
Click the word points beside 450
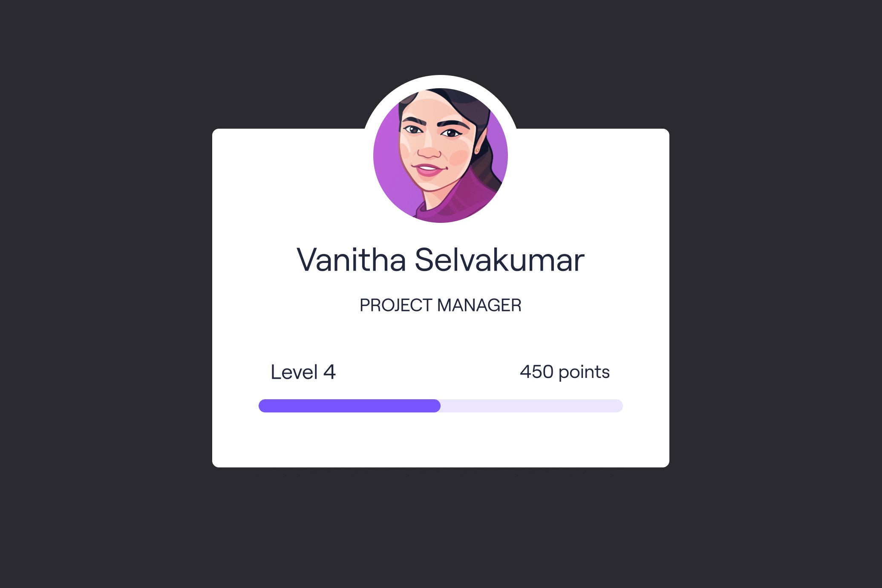[584, 373]
